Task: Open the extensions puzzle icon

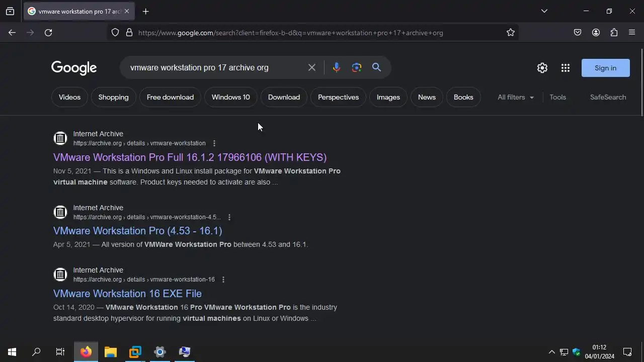Action: pos(614,33)
